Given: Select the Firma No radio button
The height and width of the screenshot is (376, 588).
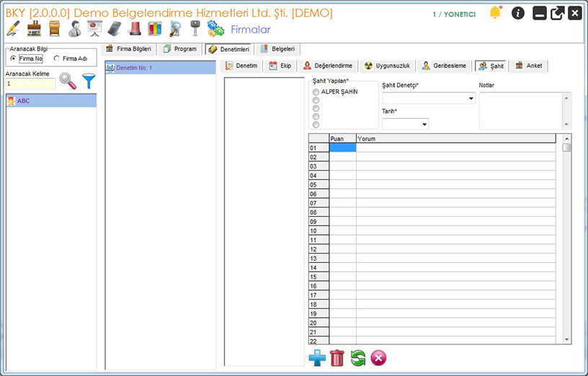Looking at the screenshot, I should (14, 58).
